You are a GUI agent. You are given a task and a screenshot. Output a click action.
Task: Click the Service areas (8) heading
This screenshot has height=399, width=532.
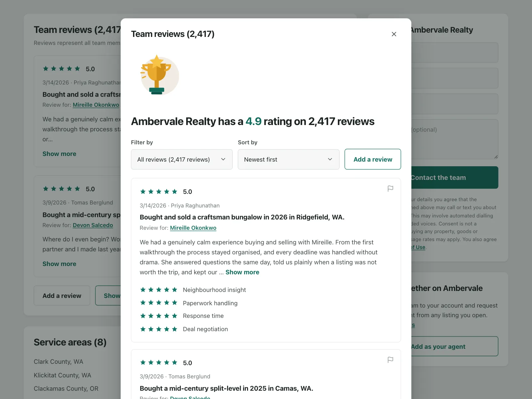click(x=70, y=342)
